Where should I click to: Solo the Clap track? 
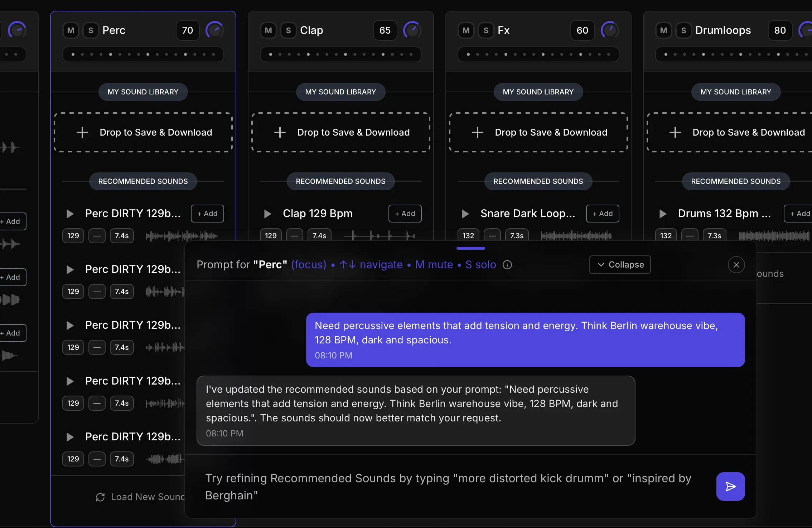[288, 30]
